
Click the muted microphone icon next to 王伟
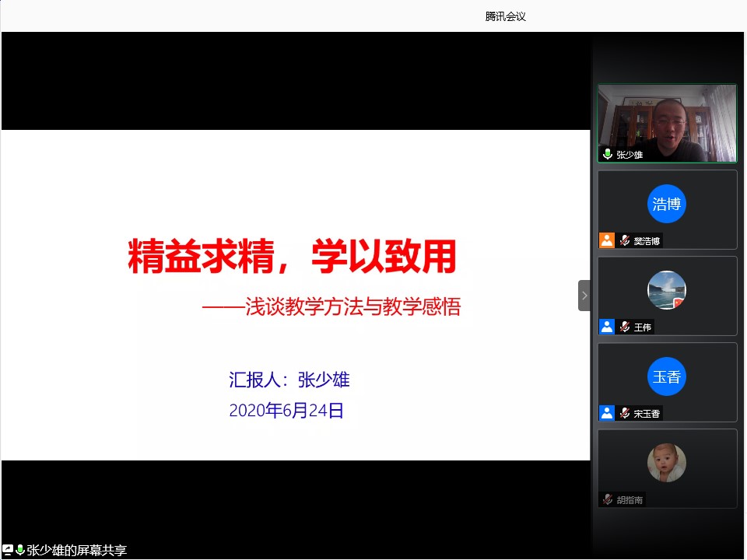coord(624,327)
